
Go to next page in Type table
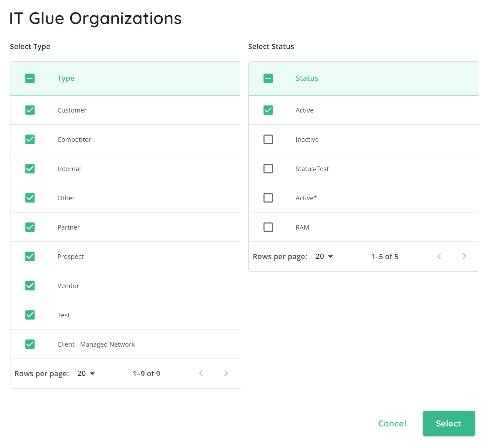click(226, 373)
